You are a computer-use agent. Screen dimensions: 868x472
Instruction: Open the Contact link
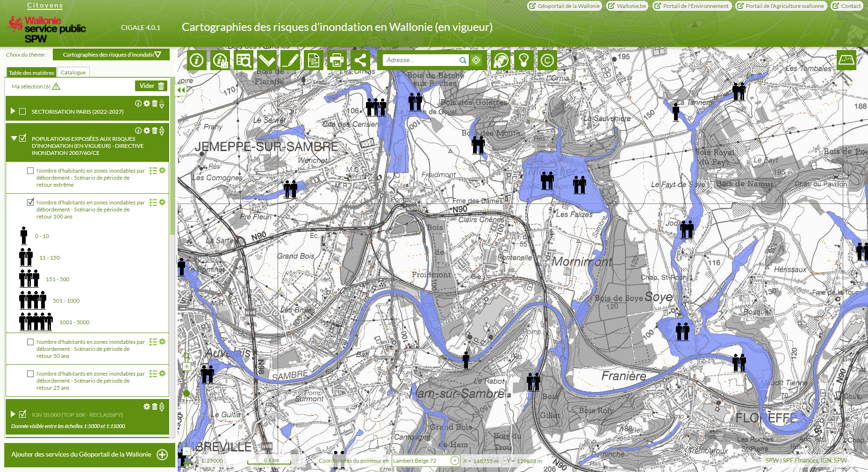click(x=846, y=6)
